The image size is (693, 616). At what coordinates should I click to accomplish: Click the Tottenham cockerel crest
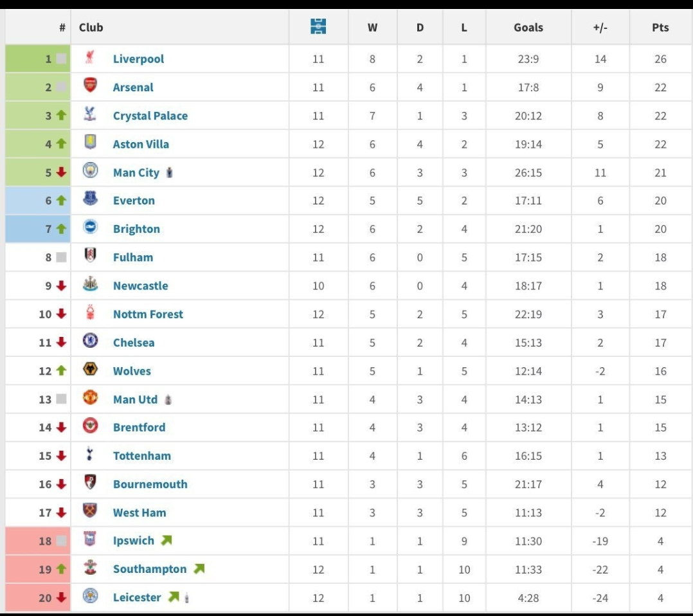click(x=90, y=455)
